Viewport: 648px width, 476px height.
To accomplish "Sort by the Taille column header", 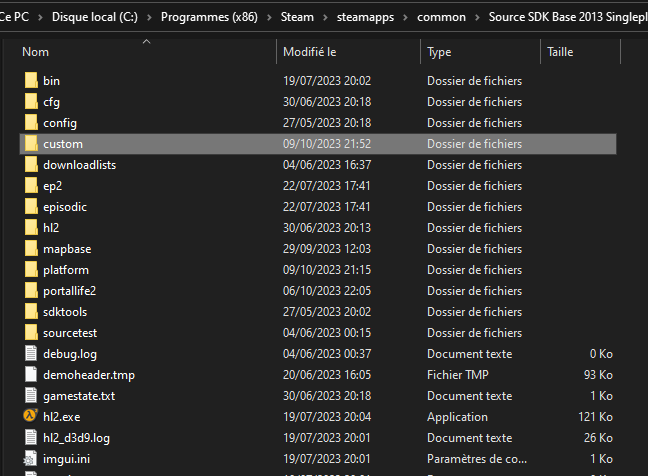I will 560,52.
